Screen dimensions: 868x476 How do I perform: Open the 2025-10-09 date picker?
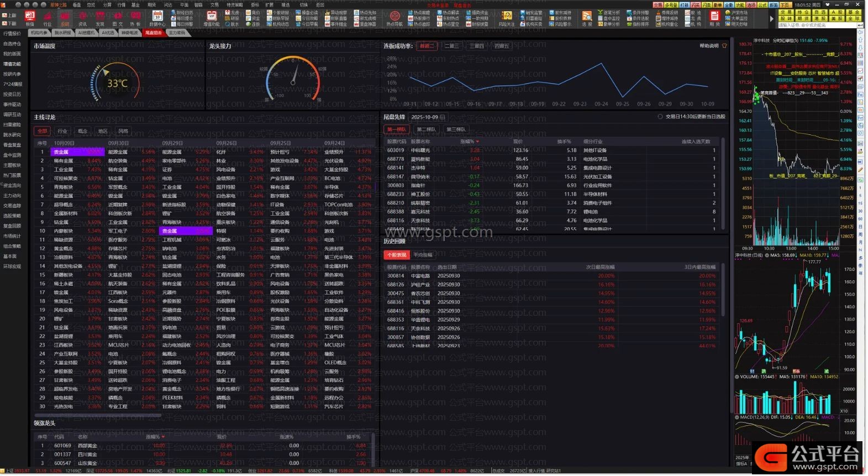click(428, 117)
